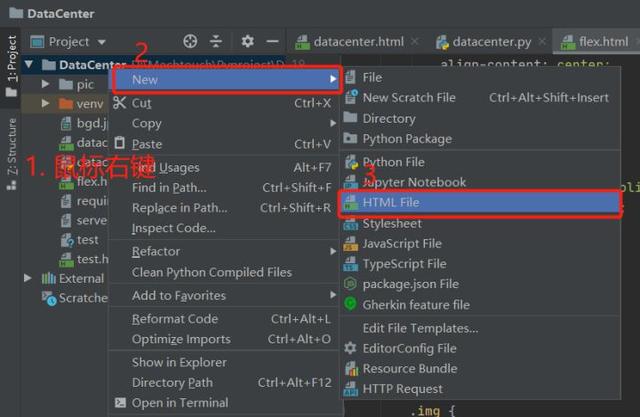Open the Project view dropdown
Screen dimensions: 640x417
pos(68,42)
